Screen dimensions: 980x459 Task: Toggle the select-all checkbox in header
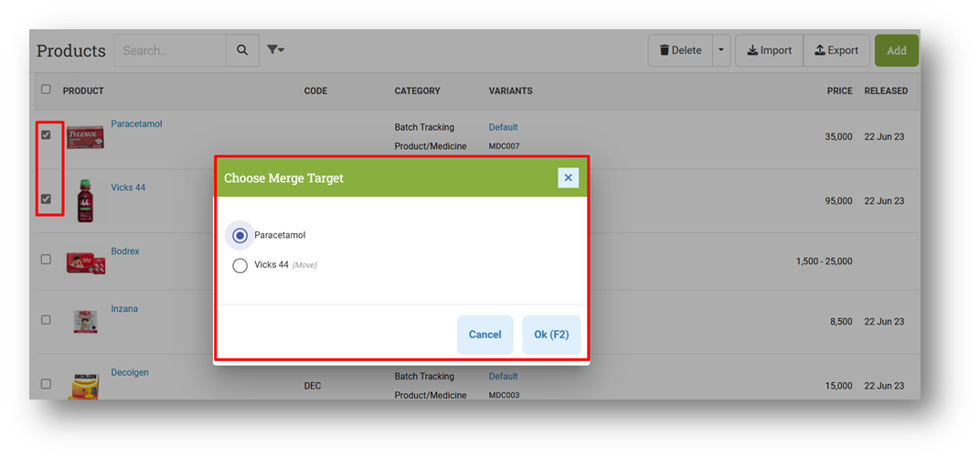click(x=46, y=90)
